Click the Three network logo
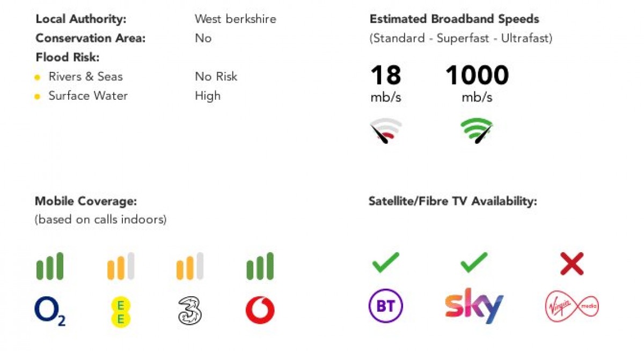This screenshot has height=351, width=644. pos(189,312)
